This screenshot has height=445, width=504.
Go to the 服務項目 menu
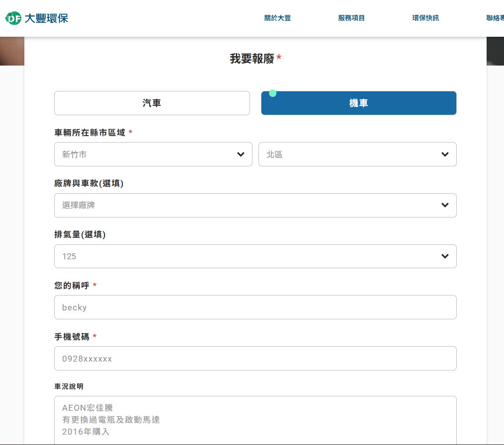click(x=351, y=18)
